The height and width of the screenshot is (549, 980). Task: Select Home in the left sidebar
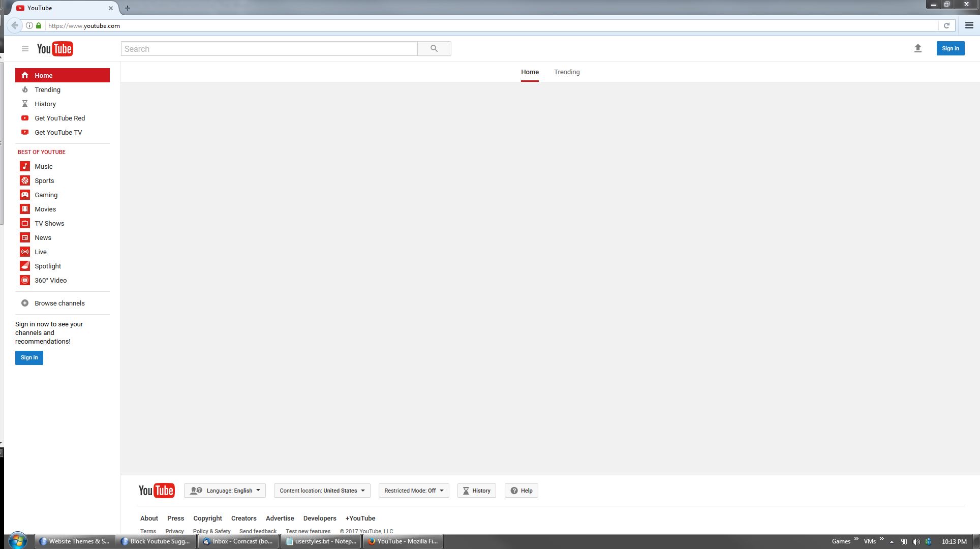pos(63,75)
